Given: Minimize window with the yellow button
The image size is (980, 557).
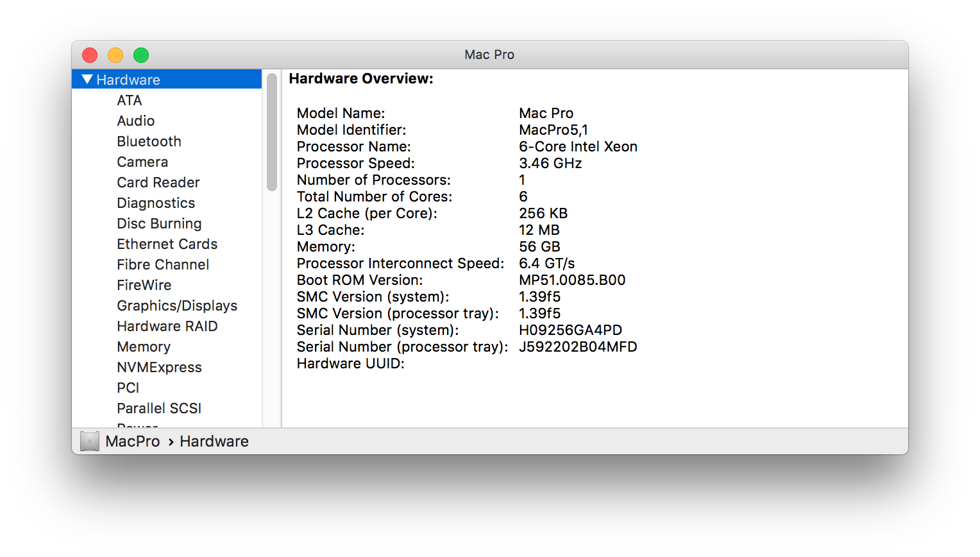Looking at the screenshot, I should point(115,55).
